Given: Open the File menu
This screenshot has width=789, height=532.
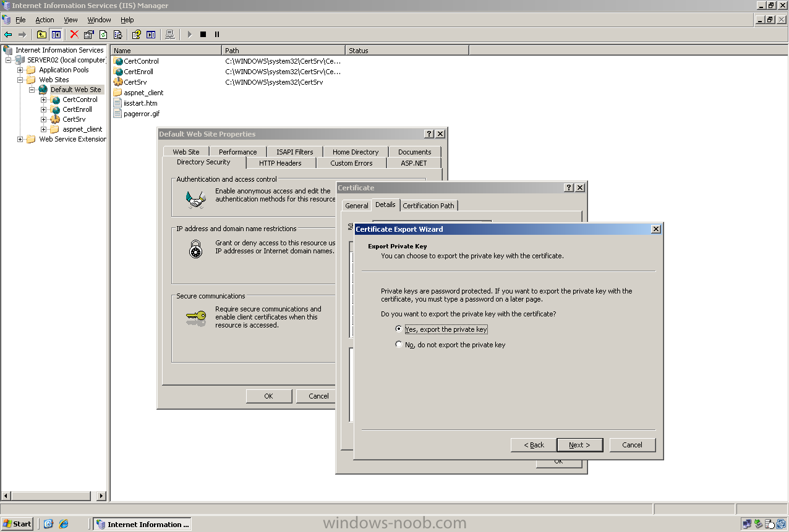Looking at the screenshot, I should (x=20, y=20).
